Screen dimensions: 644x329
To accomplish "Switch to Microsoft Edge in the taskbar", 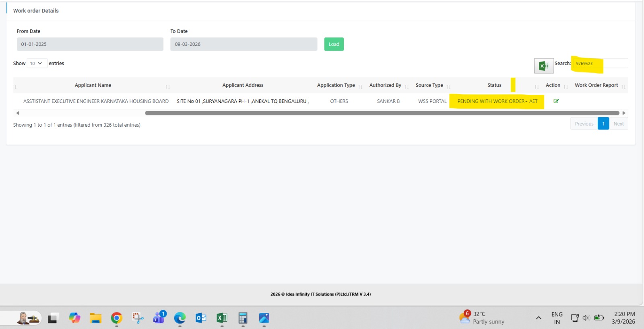I will [x=180, y=318].
